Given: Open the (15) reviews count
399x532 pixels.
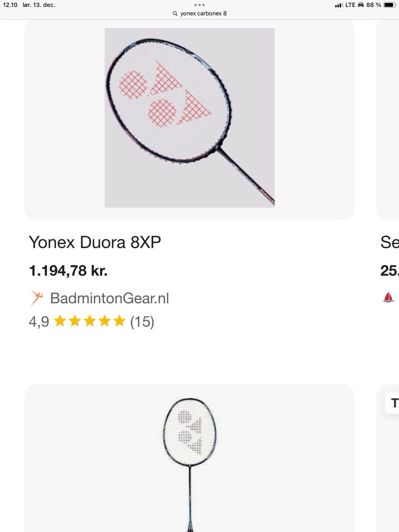Looking at the screenshot, I should tap(142, 321).
